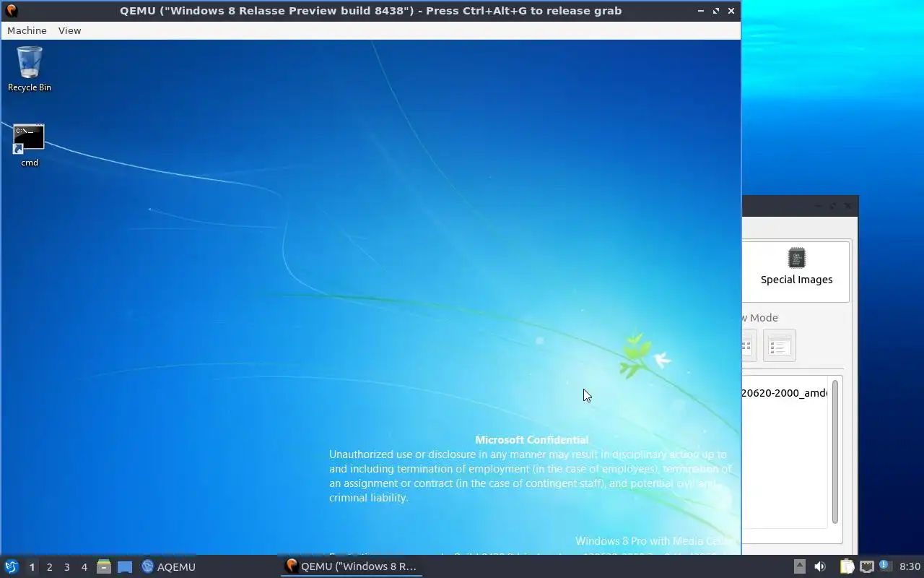Click the clock showing 8:30

910,566
